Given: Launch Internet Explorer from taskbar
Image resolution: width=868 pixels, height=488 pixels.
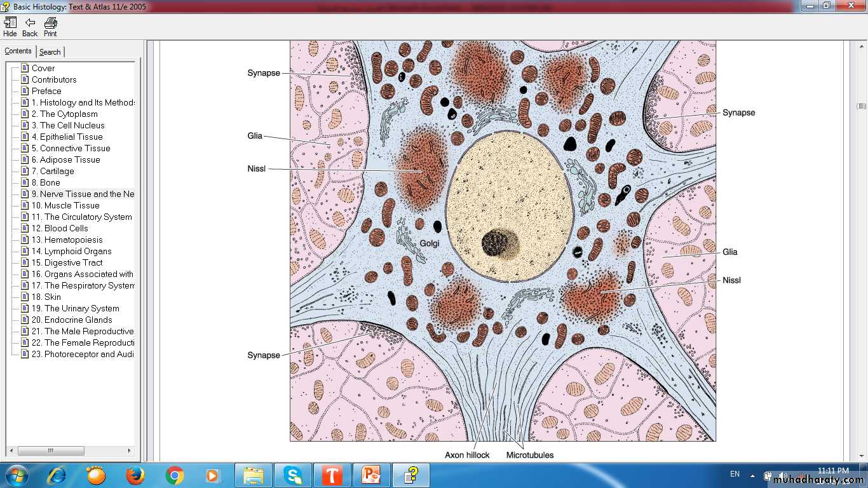Looking at the screenshot, I should 57,475.
